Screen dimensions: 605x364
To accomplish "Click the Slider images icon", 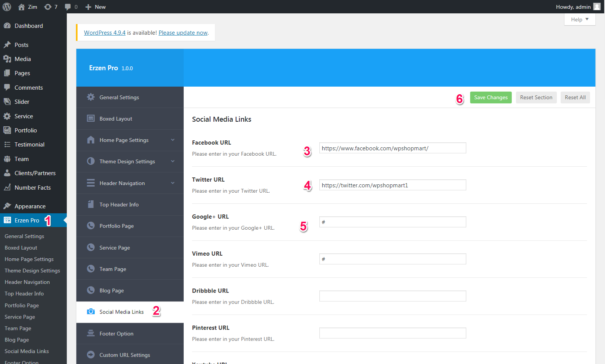I will [7, 101].
